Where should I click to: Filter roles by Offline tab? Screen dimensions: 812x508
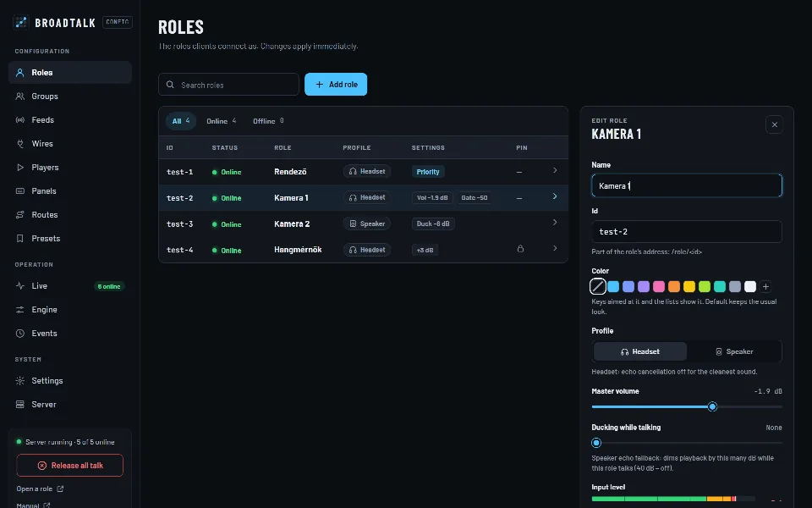[268, 121]
